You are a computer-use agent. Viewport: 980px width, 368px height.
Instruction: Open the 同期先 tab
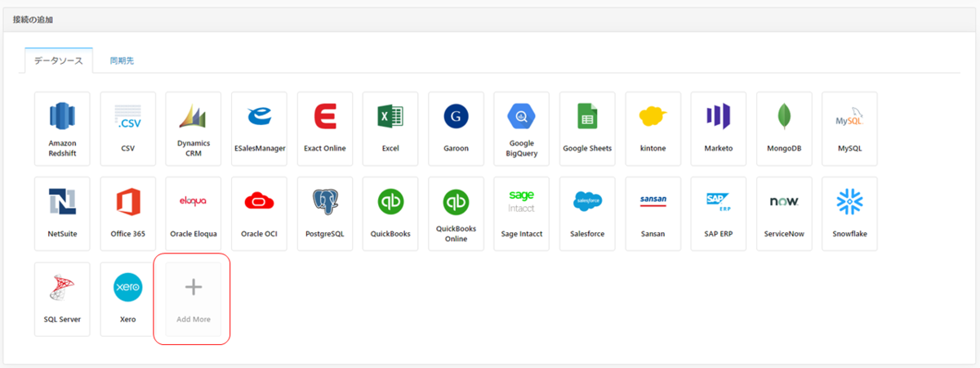(x=122, y=61)
